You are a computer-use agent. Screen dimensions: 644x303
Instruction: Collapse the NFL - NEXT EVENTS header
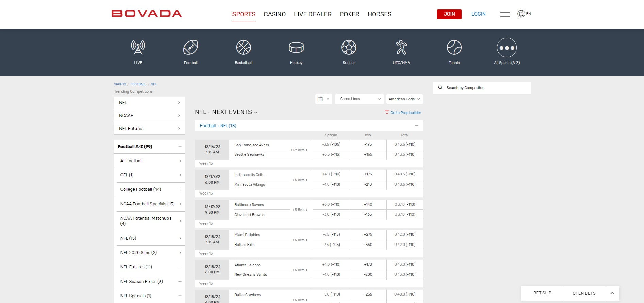click(x=226, y=112)
